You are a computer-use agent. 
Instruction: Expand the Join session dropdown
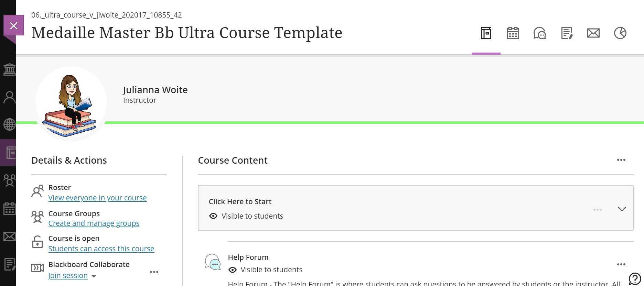pos(94,276)
